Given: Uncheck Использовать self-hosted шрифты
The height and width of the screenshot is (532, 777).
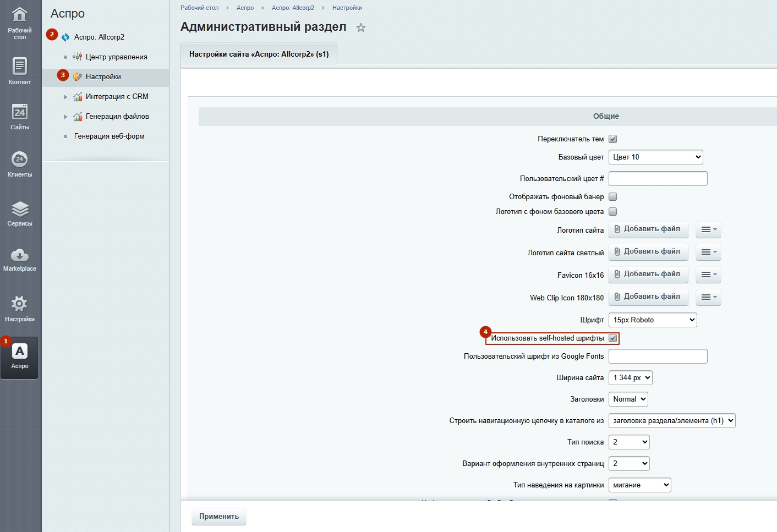Looking at the screenshot, I should coord(612,338).
